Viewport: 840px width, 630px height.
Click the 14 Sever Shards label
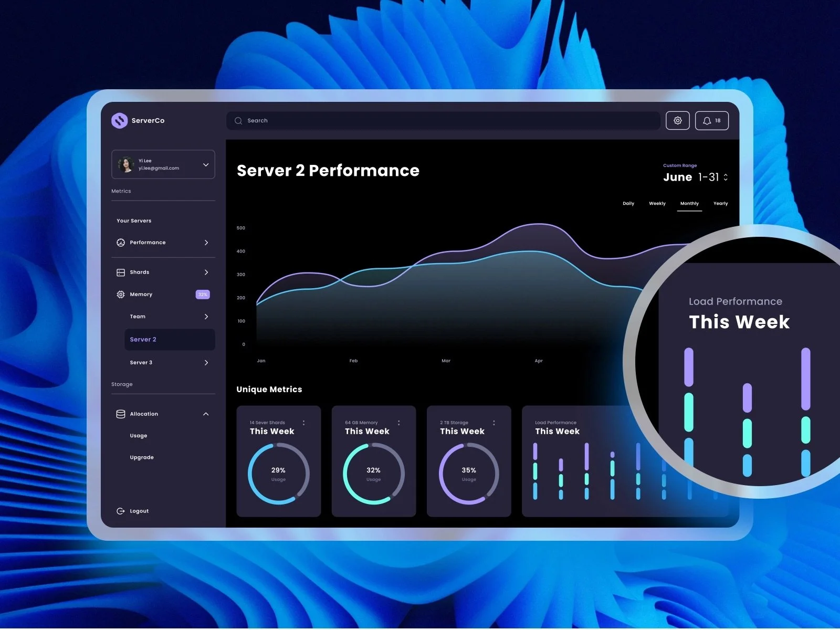267,423
